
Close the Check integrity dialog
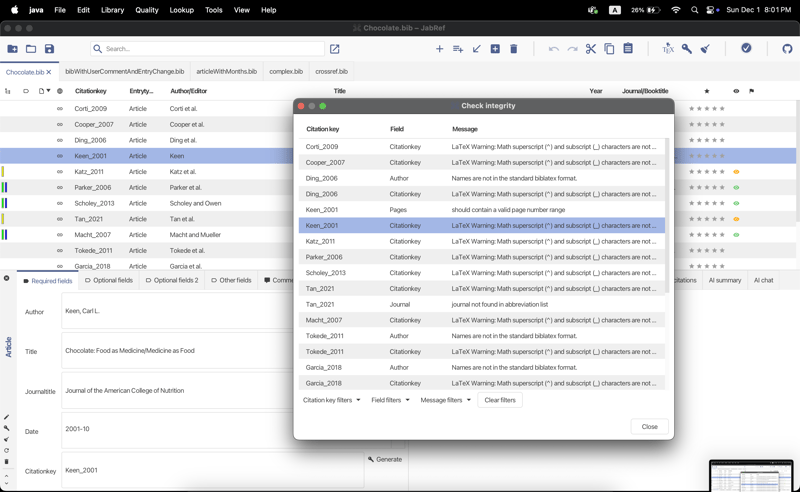coord(649,427)
